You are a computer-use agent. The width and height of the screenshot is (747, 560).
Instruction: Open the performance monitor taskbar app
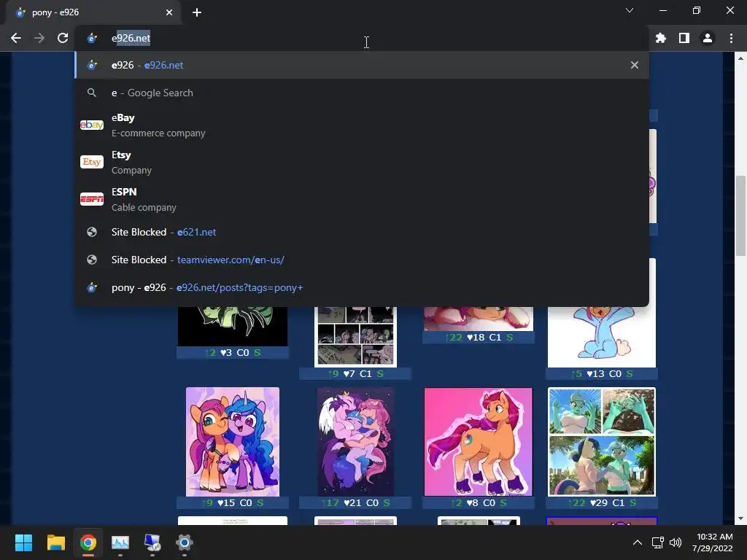point(120,542)
